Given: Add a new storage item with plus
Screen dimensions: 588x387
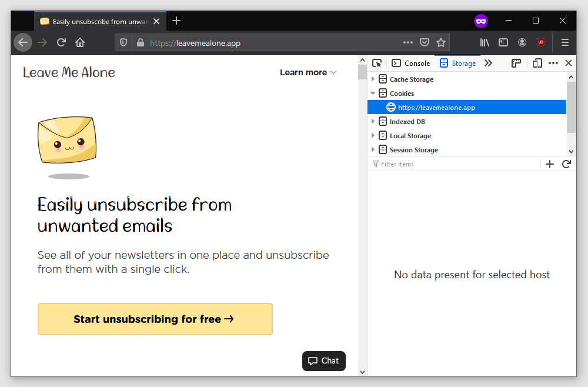Looking at the screenshot, I should pyautogui.click(x=549, y=164).
